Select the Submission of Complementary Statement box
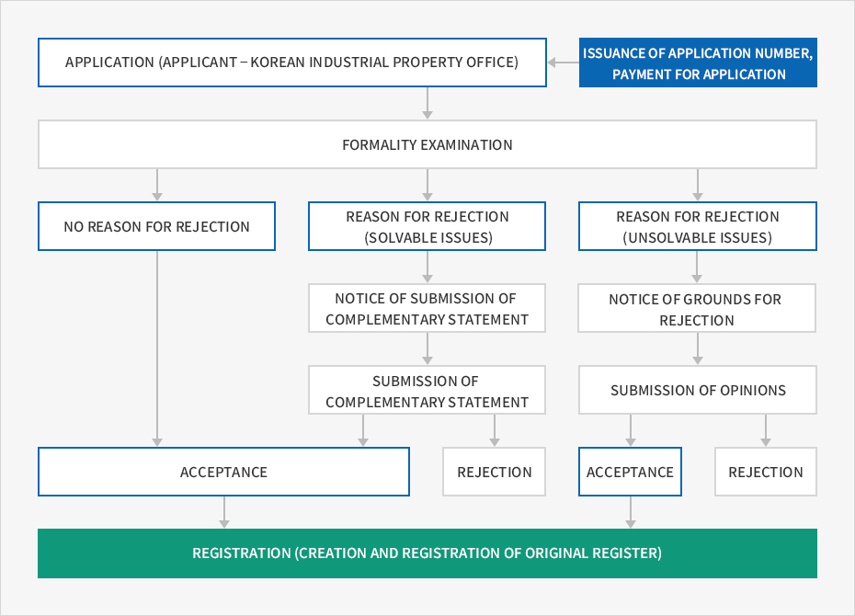The image size is (855, 616). (x=427, y=391)
